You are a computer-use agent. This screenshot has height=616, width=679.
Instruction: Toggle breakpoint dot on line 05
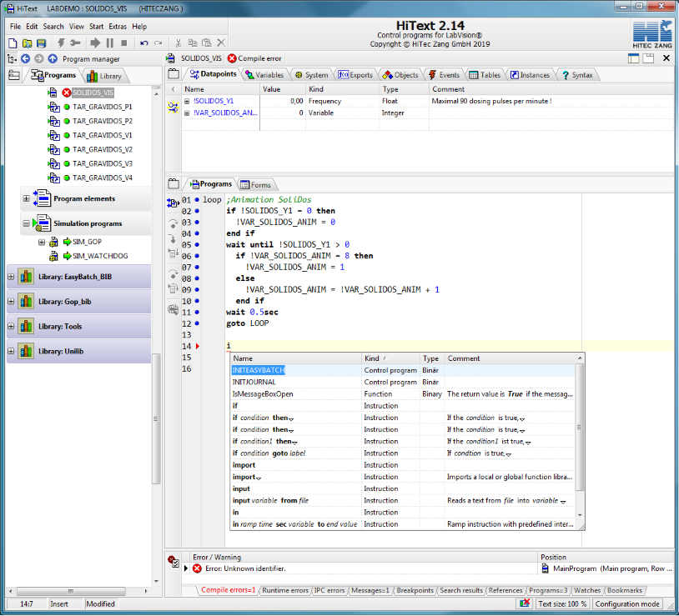point(197,244)
